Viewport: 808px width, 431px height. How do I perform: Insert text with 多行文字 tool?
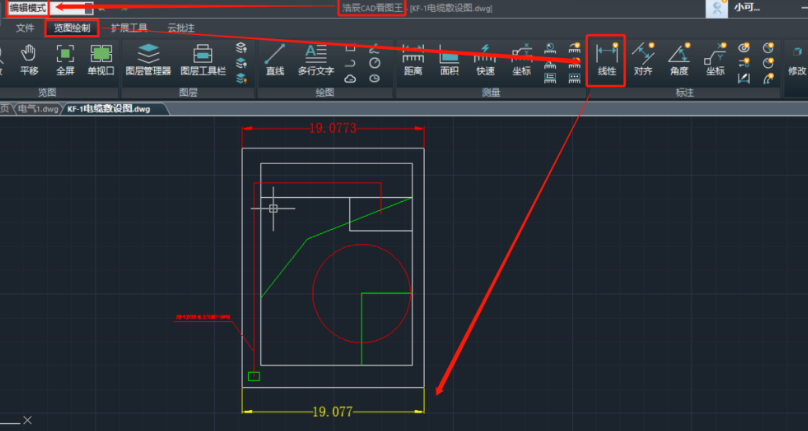click(316, 58)
